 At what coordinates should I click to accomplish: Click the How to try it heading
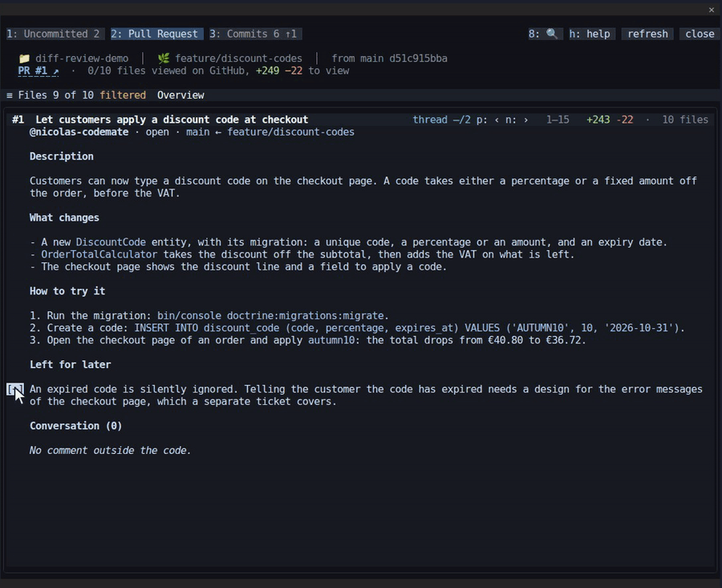pos(67,291)
